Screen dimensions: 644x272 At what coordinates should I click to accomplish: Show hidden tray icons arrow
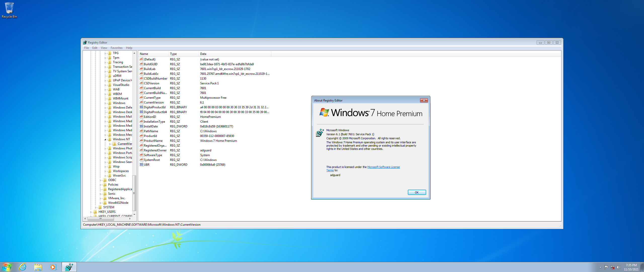click(600, 267)
